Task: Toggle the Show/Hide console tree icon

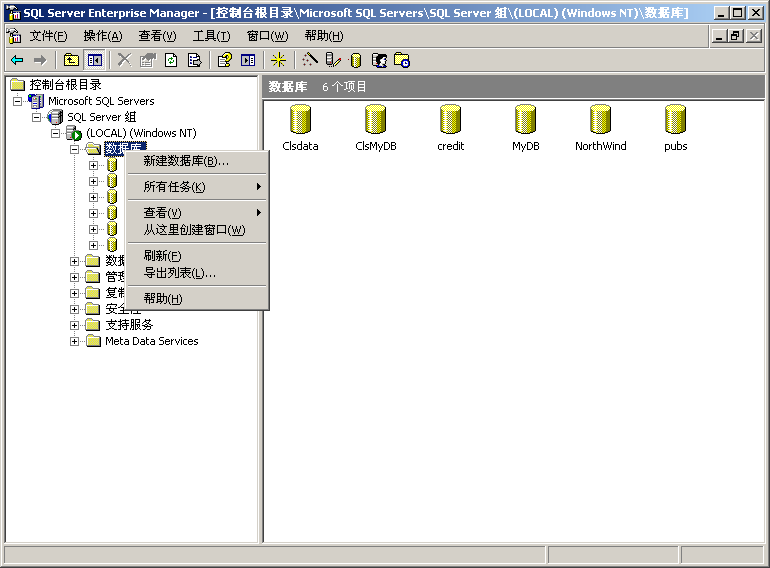Action: [x=94, y=60]
